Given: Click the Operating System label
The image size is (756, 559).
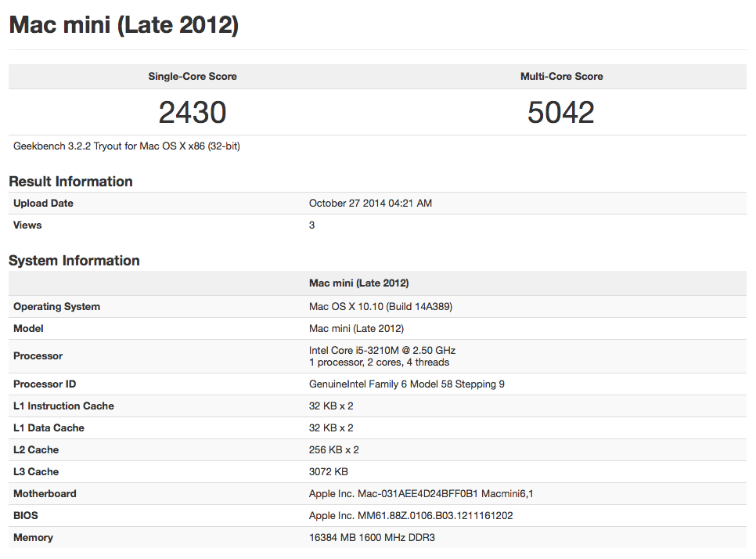Looking at the screenshot, I should click(x=57, y=306).
